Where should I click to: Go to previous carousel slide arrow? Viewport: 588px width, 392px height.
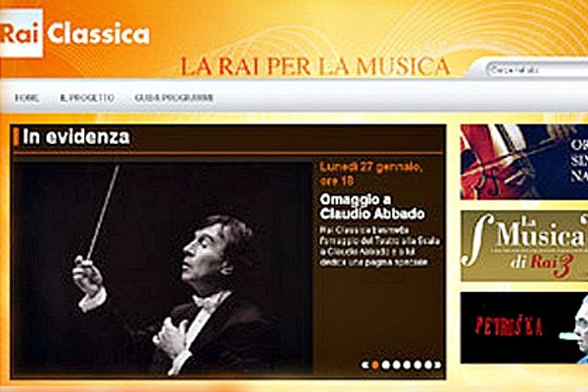click(365, 365)
